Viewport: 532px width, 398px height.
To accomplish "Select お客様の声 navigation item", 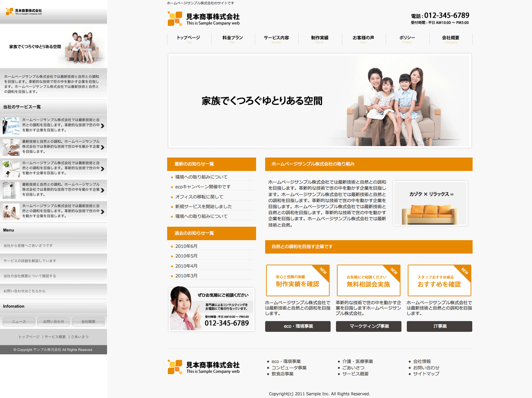I will click(x=363, y=39).
